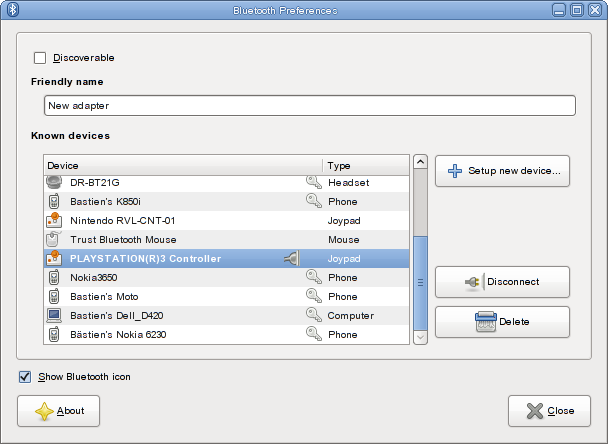The image size is (608, 444).
Task: Click the Joypad type in Nintendo row
Action: point(344,221)
